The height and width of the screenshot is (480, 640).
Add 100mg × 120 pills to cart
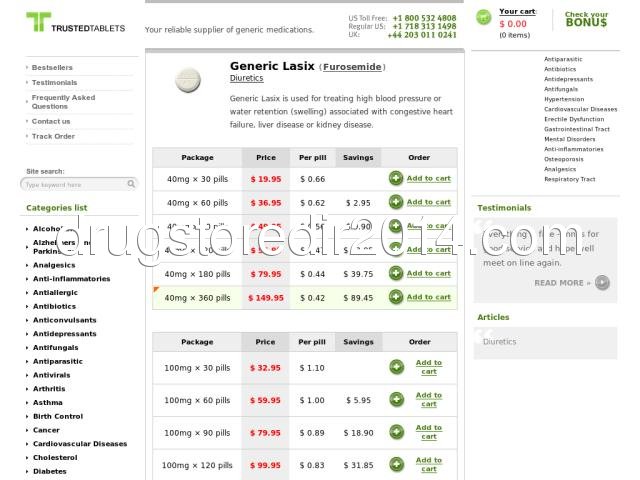[x=429, y=464]
